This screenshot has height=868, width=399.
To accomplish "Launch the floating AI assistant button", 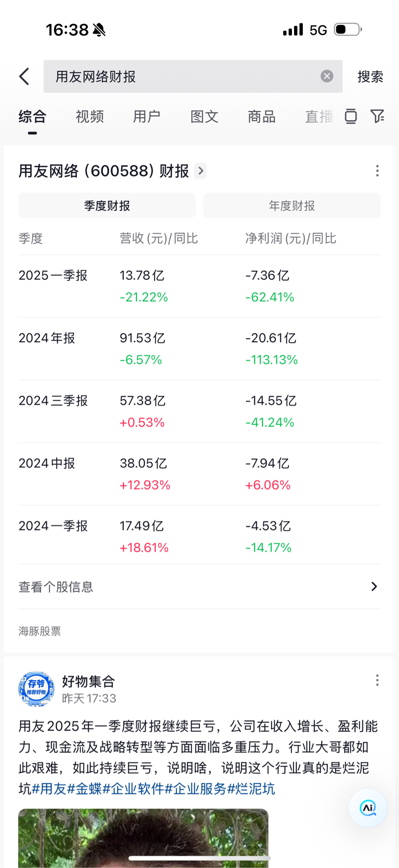I will pos(368,808).
